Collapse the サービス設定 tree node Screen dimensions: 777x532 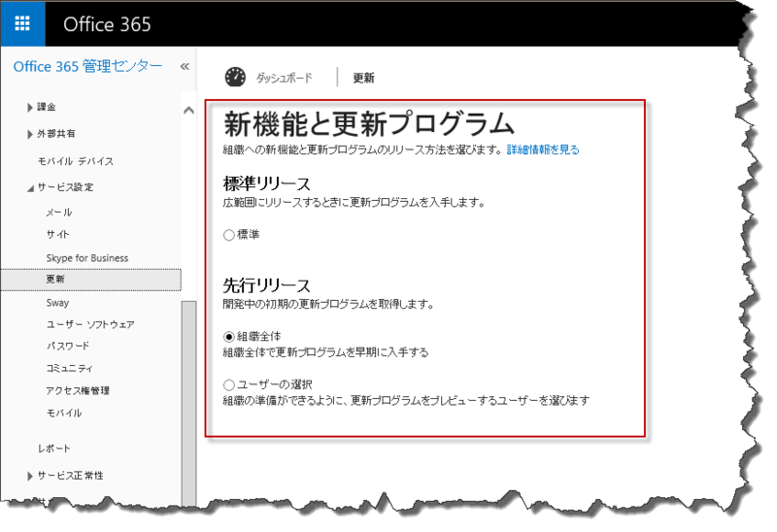click(x=30, y=188)
